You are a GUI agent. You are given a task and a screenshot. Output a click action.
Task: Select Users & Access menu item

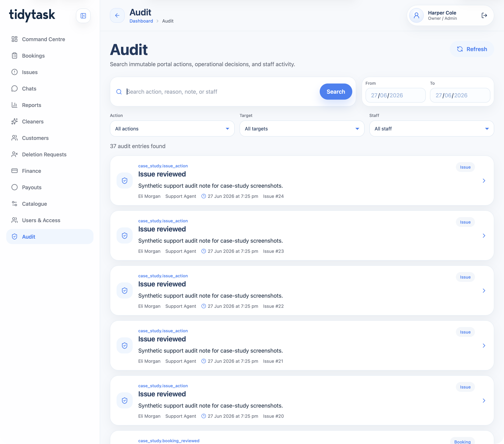(x=50, y=220)
